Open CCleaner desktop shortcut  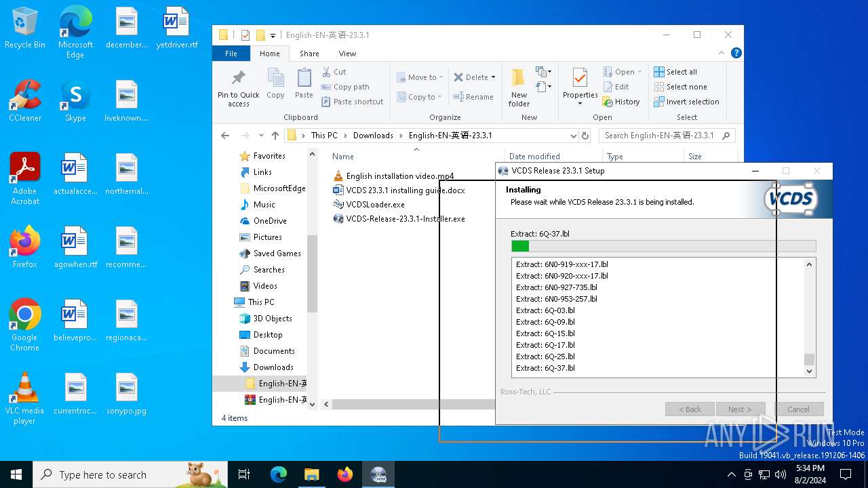point(25,100)
